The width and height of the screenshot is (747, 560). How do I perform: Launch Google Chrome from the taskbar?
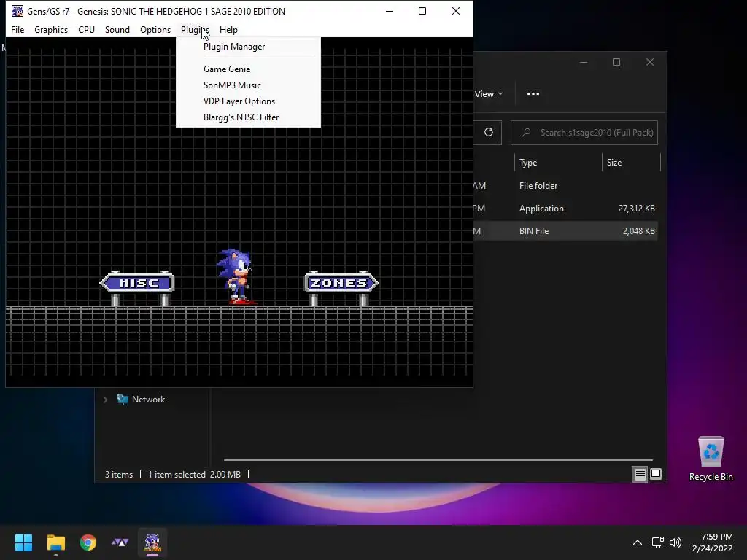[x=88, y=542]
